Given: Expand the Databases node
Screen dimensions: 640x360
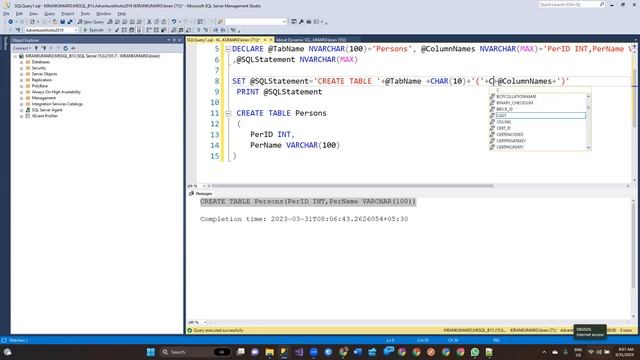Looking at the screenshot, I should (22, 62).
